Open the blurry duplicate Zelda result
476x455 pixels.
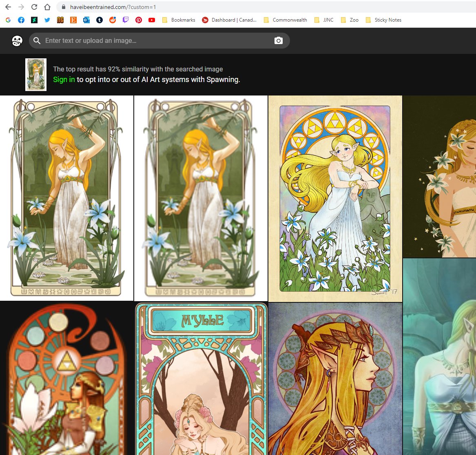point(201,198)
